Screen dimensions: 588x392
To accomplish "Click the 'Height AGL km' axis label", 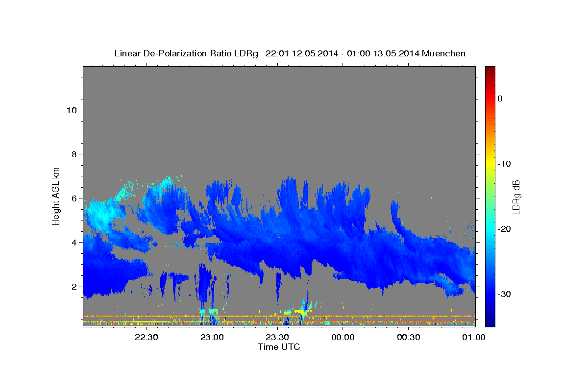I will point(56,196).
